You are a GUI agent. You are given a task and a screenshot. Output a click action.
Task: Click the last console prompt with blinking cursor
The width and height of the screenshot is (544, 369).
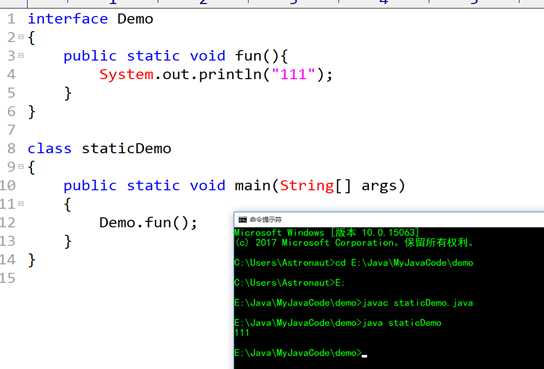(300, 353)
